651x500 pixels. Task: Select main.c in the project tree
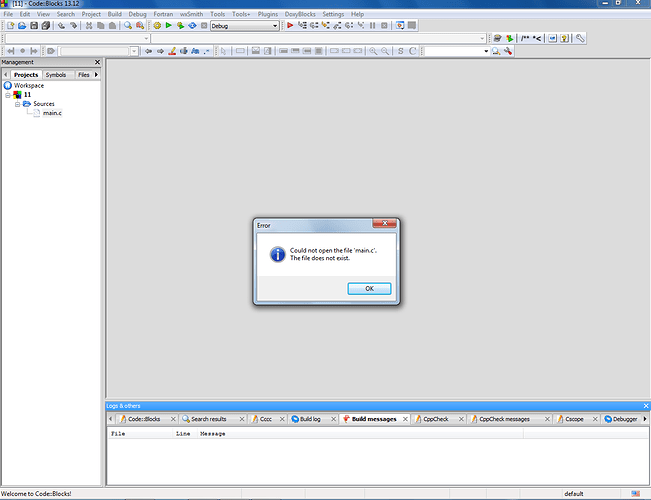click(x=52, y=113)
